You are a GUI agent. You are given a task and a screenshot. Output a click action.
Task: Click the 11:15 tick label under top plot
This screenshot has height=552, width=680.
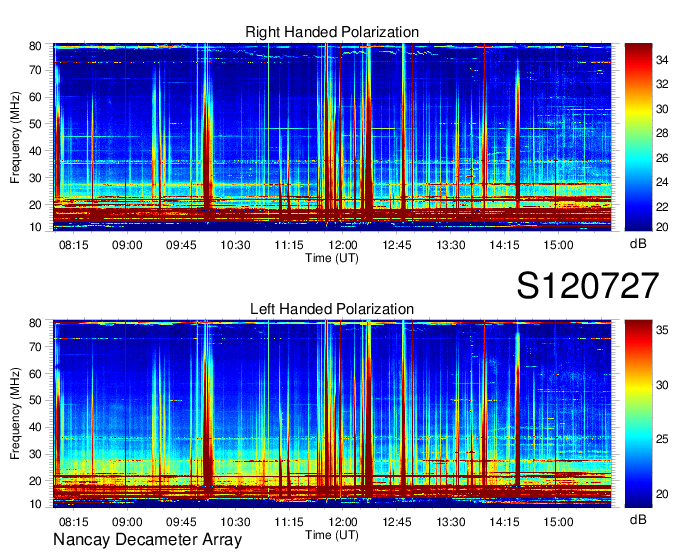[289, 245]
